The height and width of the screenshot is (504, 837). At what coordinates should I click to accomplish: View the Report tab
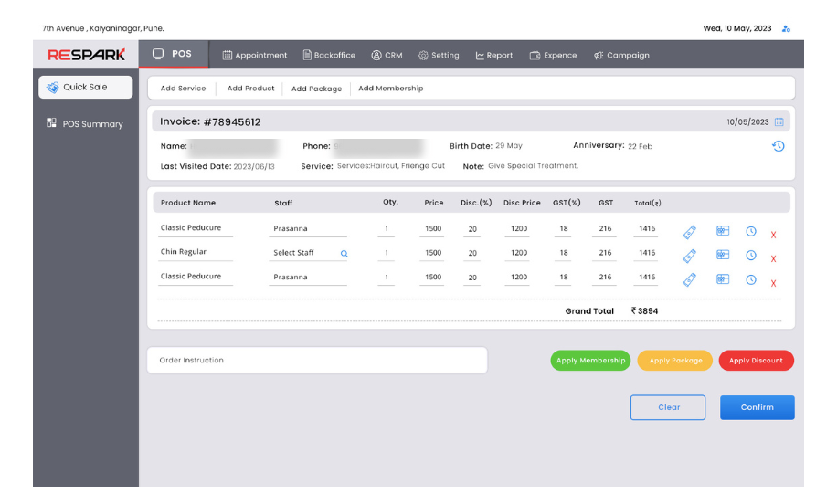[493, 56]
